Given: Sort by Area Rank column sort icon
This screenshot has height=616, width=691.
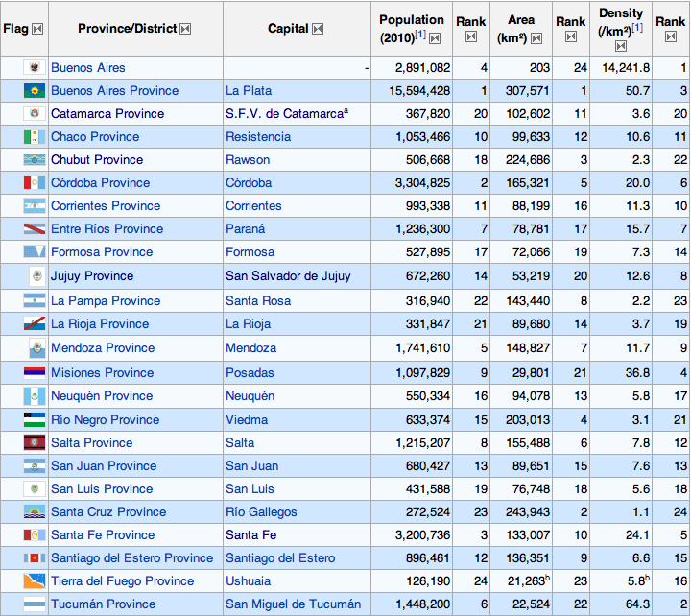Looking at the screenshot, I should point(571,36).
